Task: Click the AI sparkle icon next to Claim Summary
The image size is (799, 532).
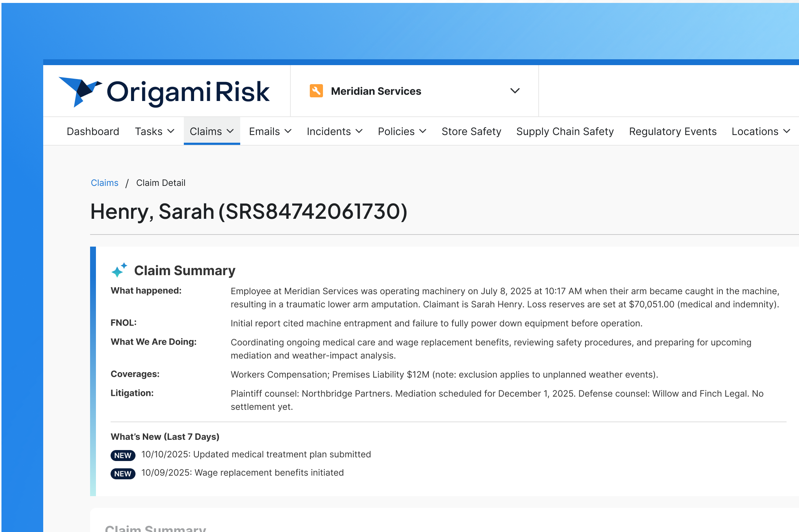Action: [x=119, y=270]
